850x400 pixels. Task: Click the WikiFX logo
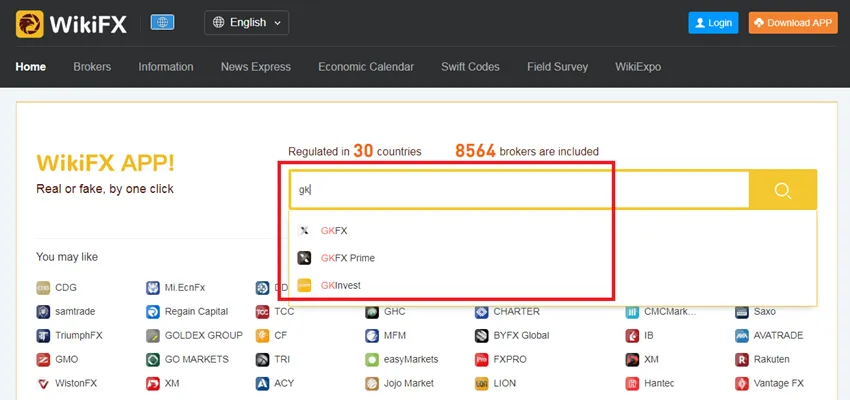71,24
